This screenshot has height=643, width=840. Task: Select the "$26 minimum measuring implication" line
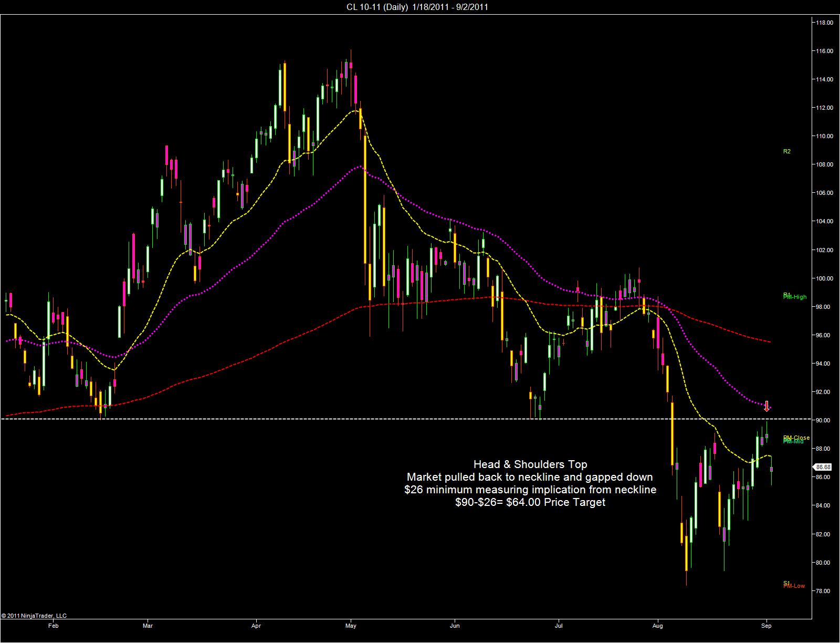pos(530,490)
